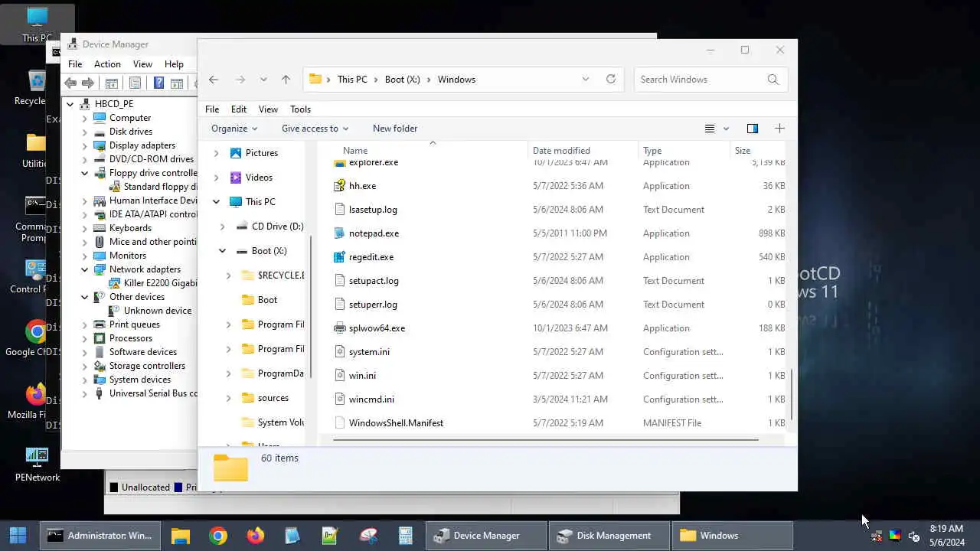This screenshot has height=551, width=980.
Task: Click the file list vertical scrollbar
Action: pyautogui.click(x=792, y=393)
